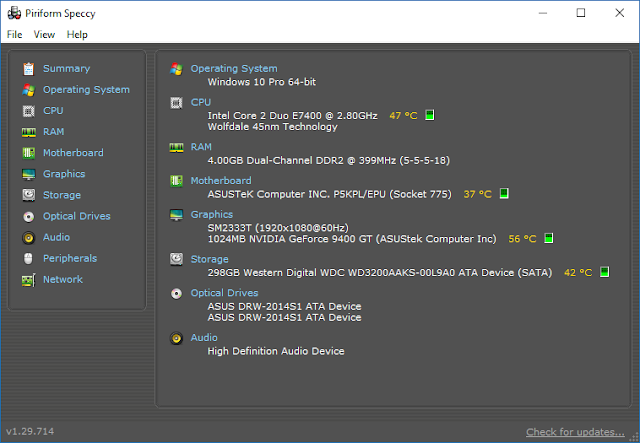Click the Audio speaker icon in sidebar
640x443 pixels.
pos(29,238)
